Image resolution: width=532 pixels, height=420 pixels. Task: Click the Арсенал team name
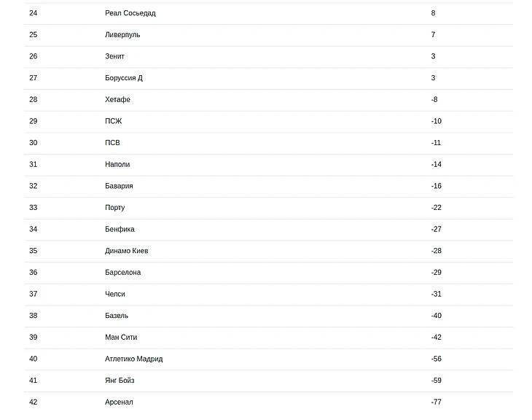[x=119, y=402]
